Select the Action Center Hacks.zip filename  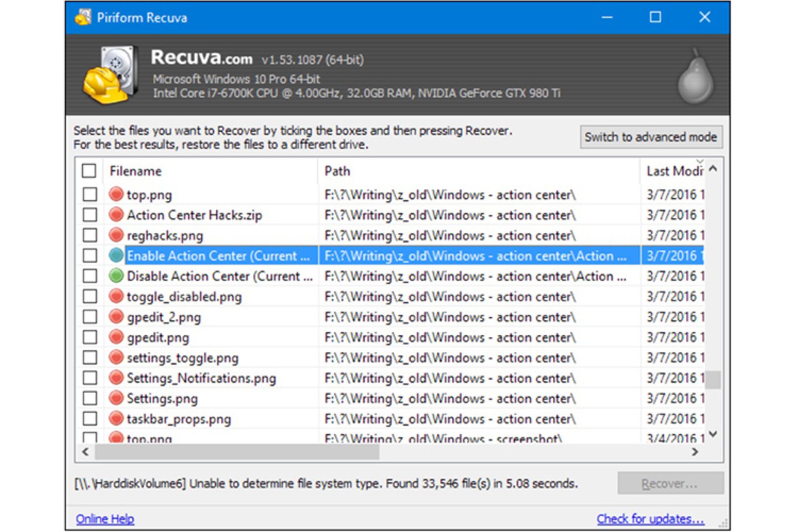point(194,215)
